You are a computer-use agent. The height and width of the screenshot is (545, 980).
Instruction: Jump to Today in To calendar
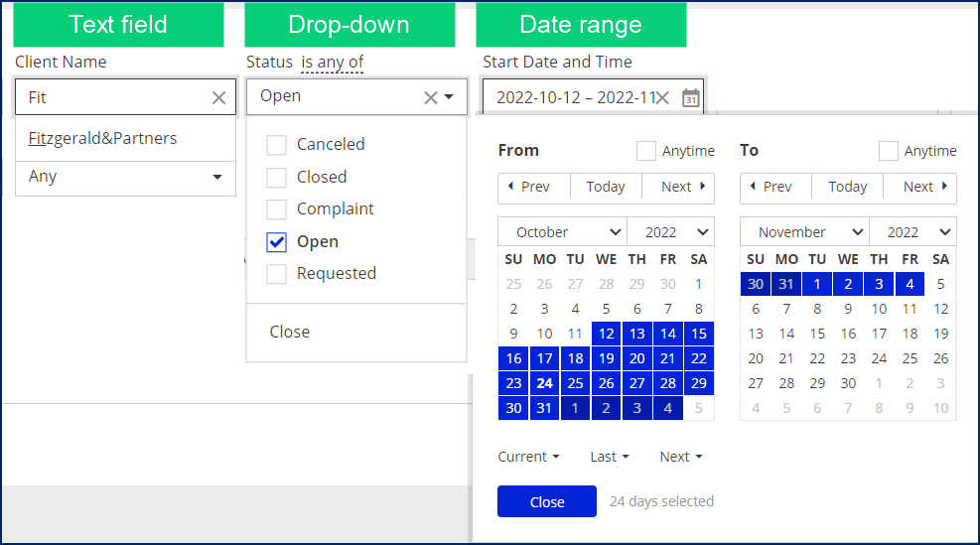pyautogui.click(x=848, y=187)
